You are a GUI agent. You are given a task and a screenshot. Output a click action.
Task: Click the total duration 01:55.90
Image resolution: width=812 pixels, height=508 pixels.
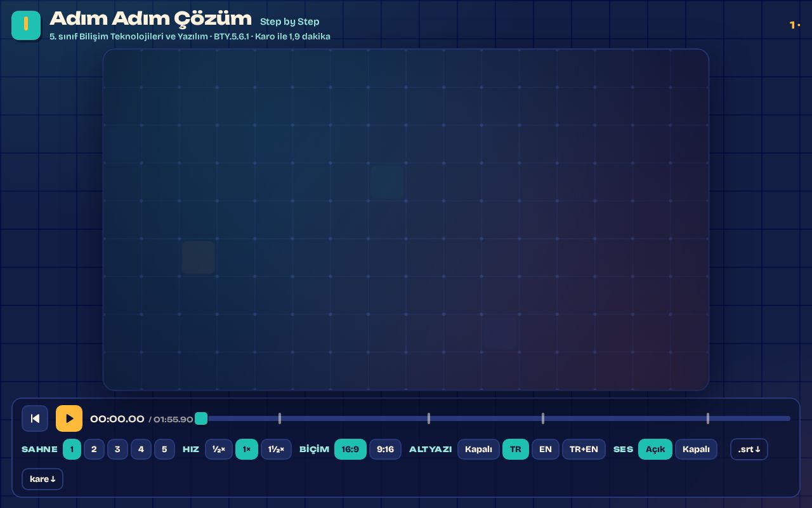tap(173, 420)
